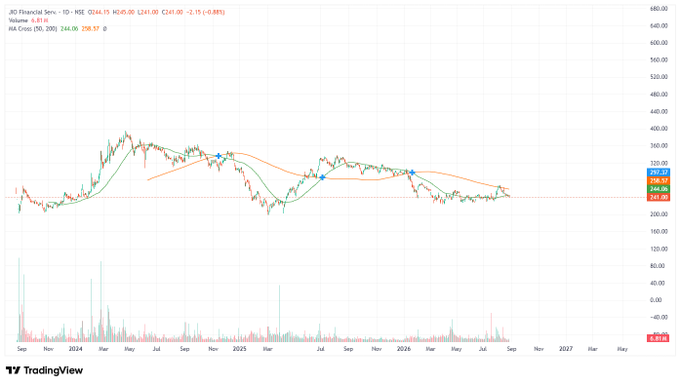Click the 560.00 price axis label
Screen dimensions: 680x385
pyautogui.click(x=659, y=60)
